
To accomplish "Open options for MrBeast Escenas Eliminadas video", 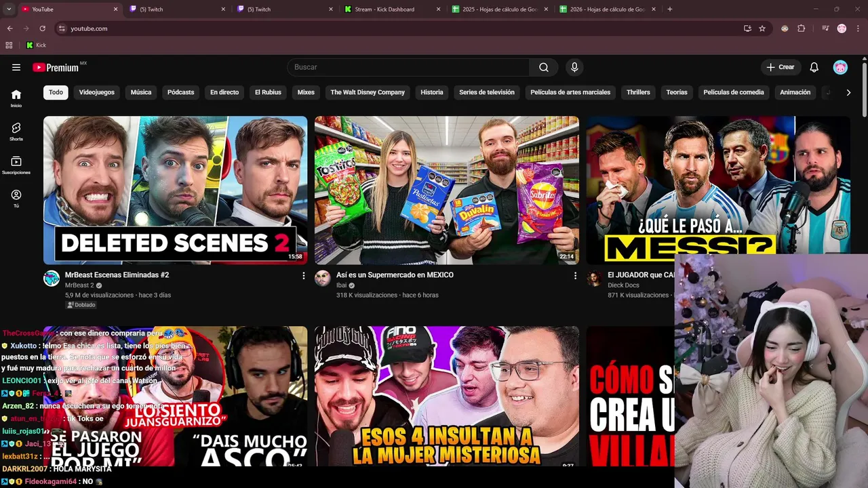I will point(303,276).
